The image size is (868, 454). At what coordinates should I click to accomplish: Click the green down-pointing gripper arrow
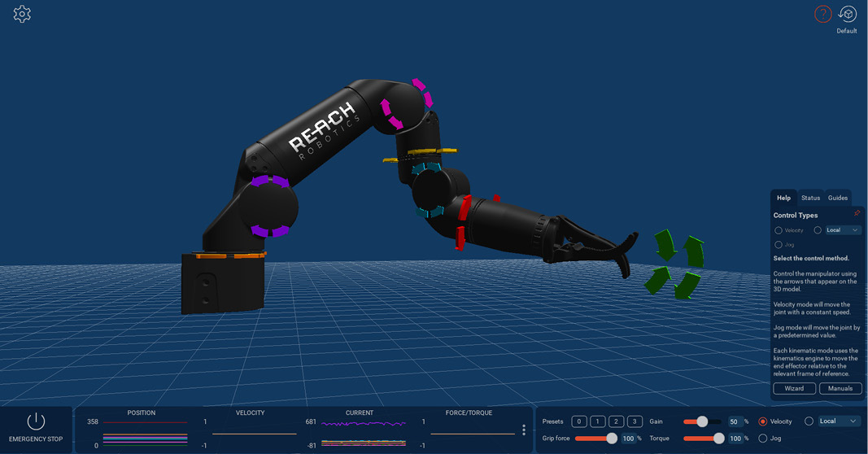coord(665,245)
